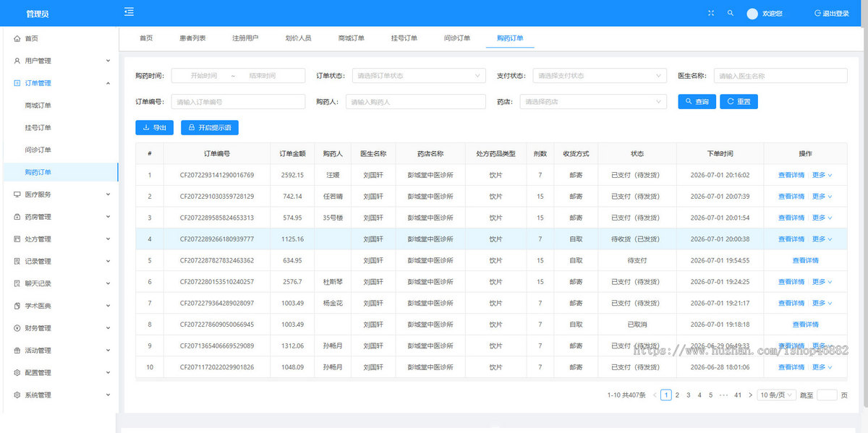Select 购药订单 in the sidebar submenu

(59, 172)
